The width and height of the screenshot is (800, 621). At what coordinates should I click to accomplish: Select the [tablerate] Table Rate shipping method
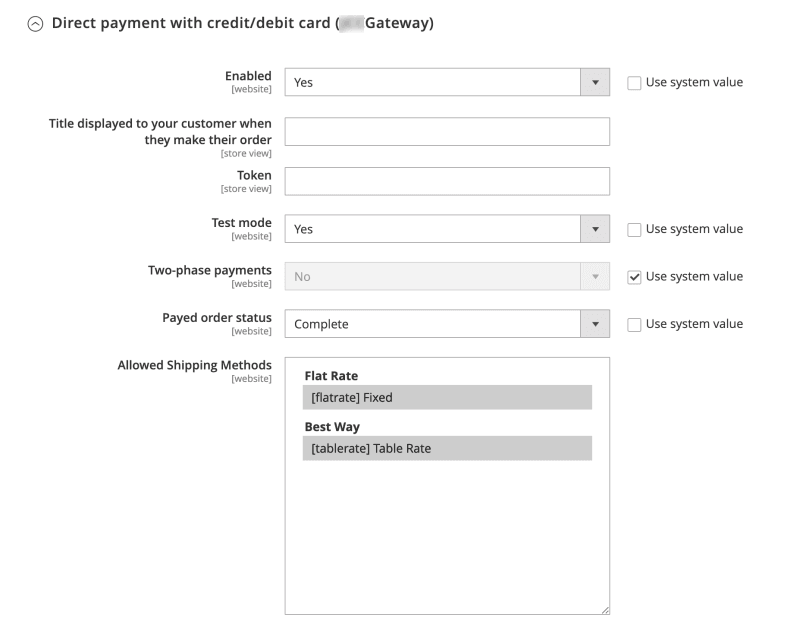[446, 449]
